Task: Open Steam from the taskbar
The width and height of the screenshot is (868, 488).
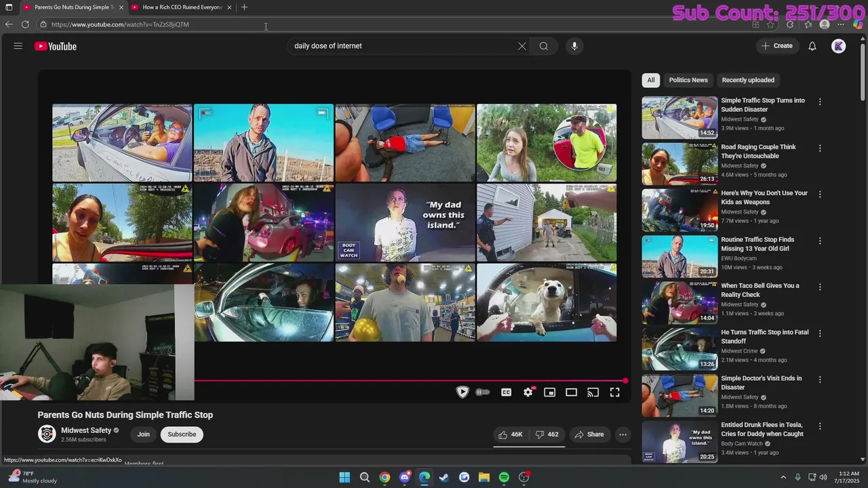Action: pyautogui.click(x=444, y=477)
